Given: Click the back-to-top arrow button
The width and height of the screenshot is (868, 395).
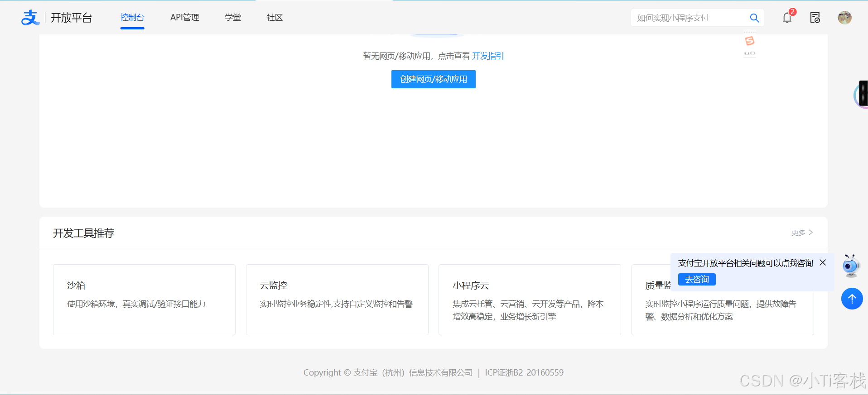Looking at the screenshot, I should (x=852, y=299).
